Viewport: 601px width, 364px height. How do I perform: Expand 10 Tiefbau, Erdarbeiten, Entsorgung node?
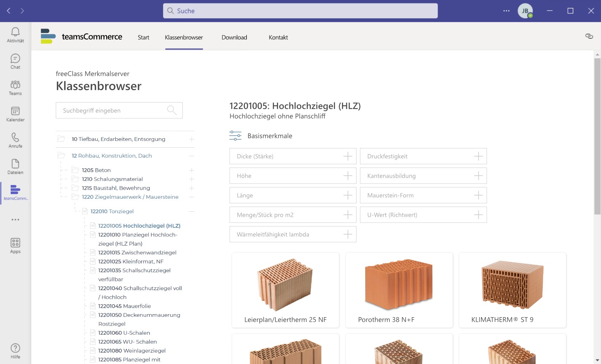(192, 139)
